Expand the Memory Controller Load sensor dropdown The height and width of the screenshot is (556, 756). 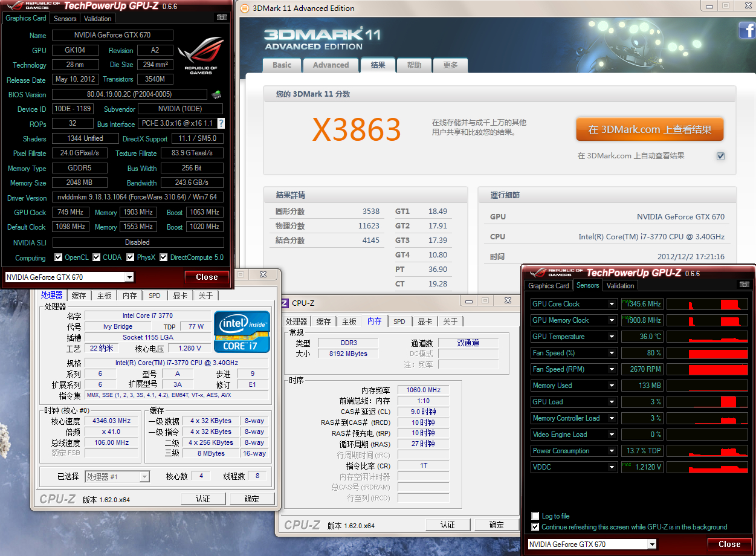click(612, 418)
